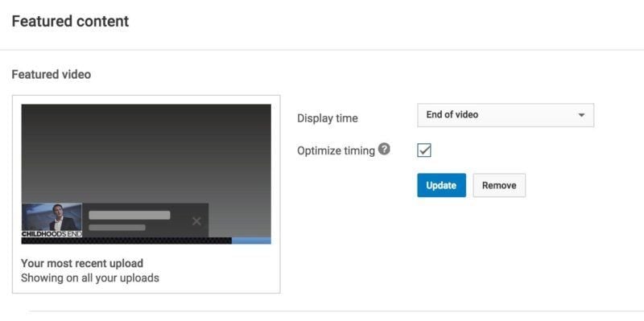Click the short gray subtitle placeholder bar
The width and height of the screenshot is (644, 321).
click(x=117, y=228)
